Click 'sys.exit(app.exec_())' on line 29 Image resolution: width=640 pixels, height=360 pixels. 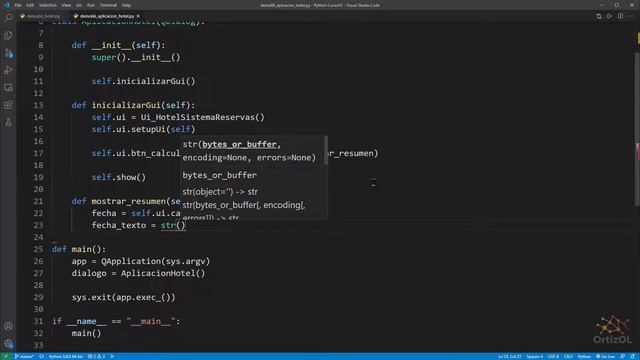click(x=124, y=297)
